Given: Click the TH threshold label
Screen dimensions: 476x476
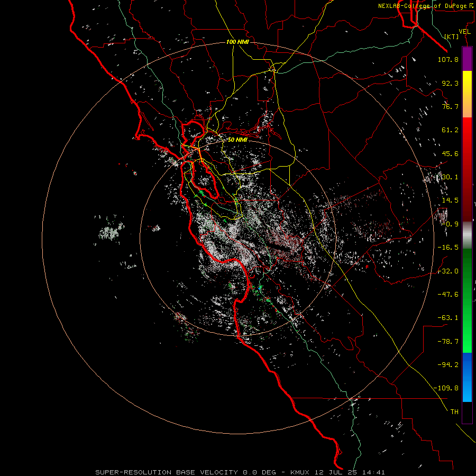Looking at the screenshot, I should click(454, 412).
